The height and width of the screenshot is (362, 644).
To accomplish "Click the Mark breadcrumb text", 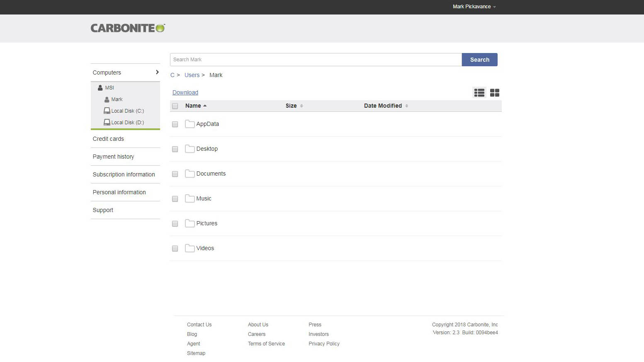I will pyautogui.click(x=216, y=75).
